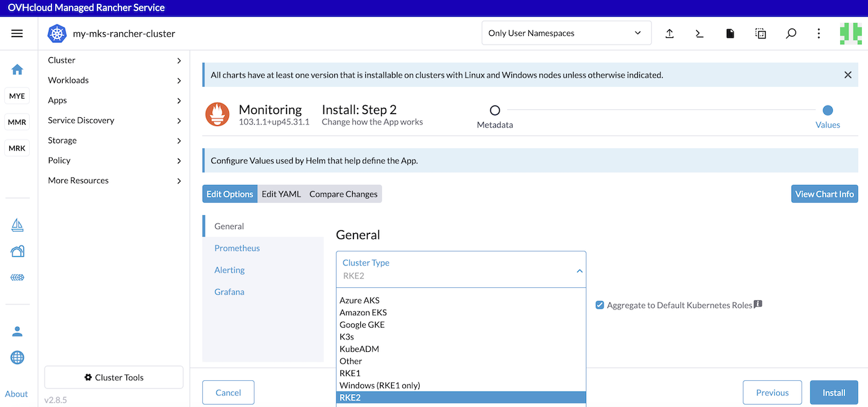Expand the Workloads section
Viewport: 868px width, 407px height.
pos(68,80)
